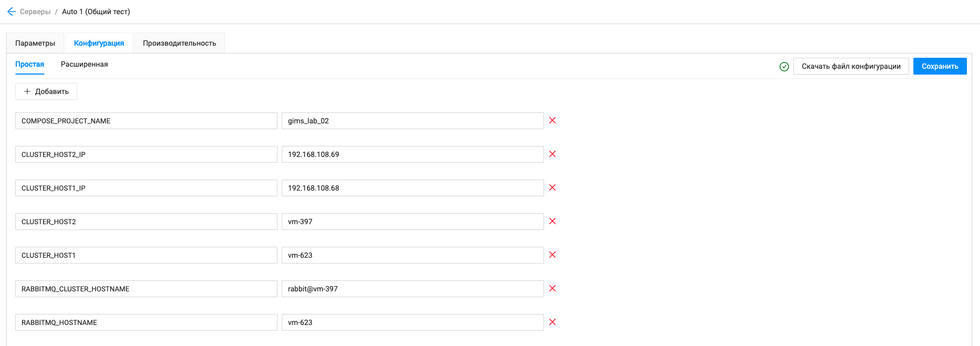This screenshot has width=980, height=346.
Task: Add a new variable with Добавить
Action: (x=46, y=91)
